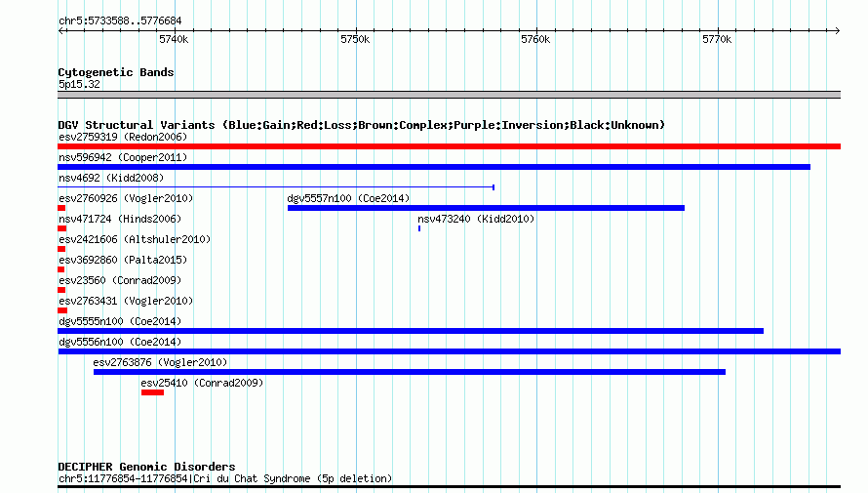Select the esv2759319 (Redon2006) label

point(123,137)
